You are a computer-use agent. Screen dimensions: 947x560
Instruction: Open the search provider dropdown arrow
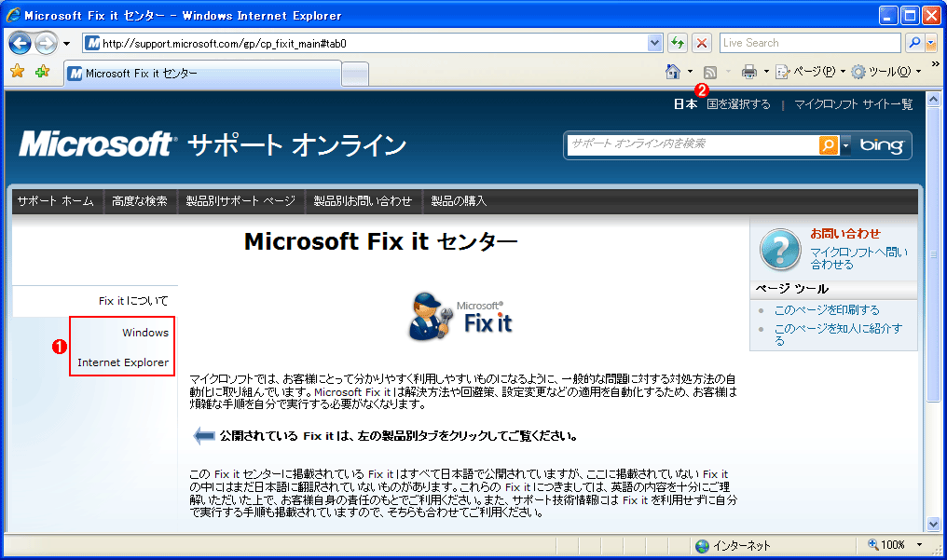tap(931, 43)
